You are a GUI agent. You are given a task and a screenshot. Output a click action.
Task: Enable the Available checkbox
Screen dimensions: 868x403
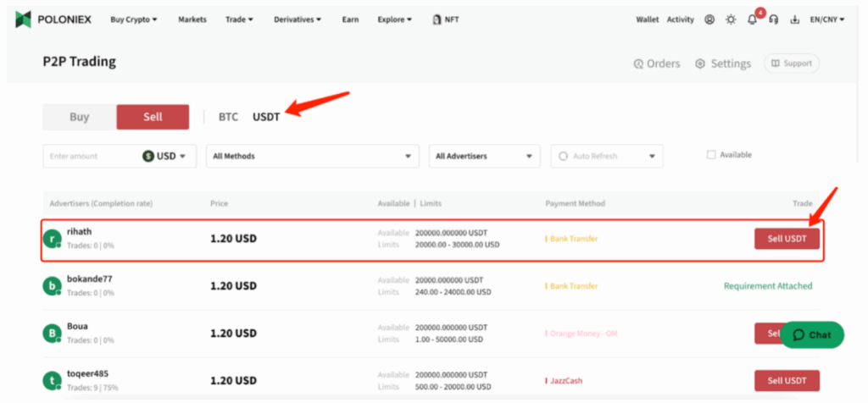711,155
